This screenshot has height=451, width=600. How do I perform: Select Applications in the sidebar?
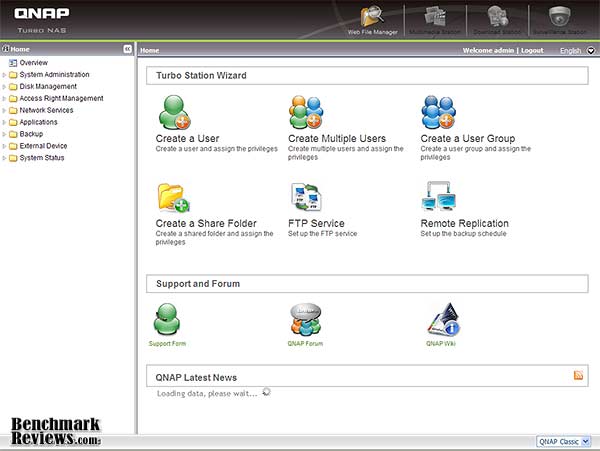coord(38,122)
